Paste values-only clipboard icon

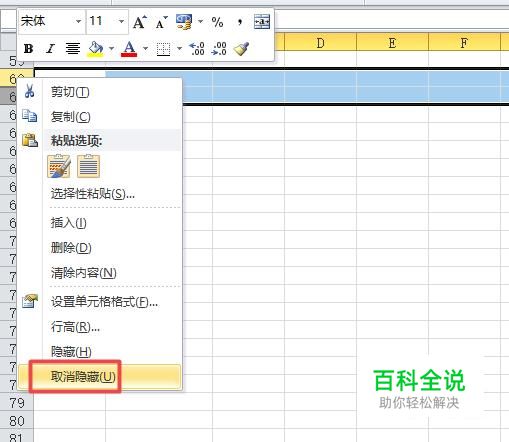click(x=88, y=166)
